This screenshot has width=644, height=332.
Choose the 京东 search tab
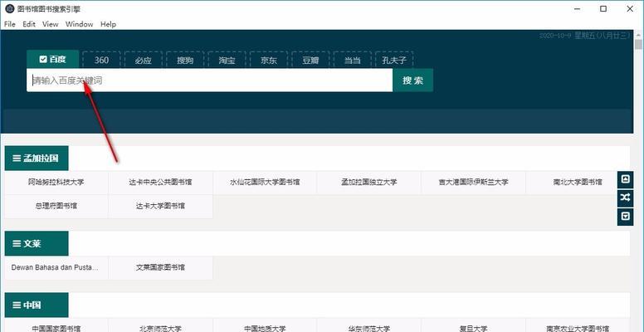coord(269,60)
